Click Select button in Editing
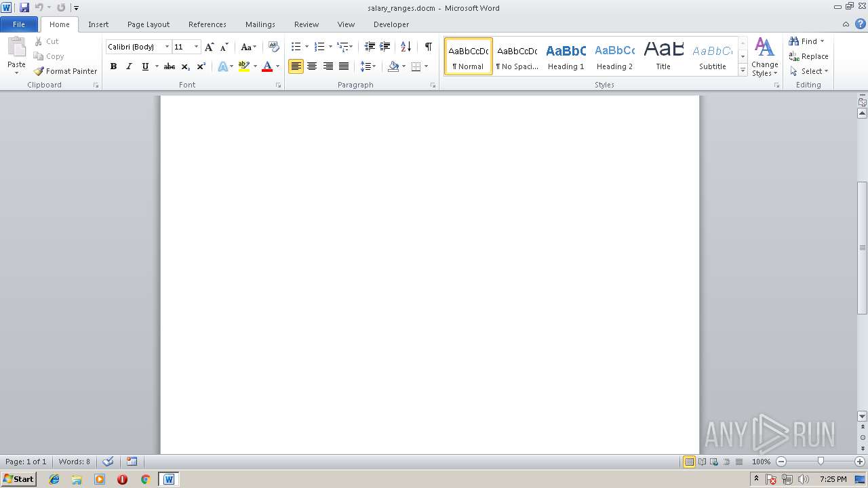 tap(809, 71)
